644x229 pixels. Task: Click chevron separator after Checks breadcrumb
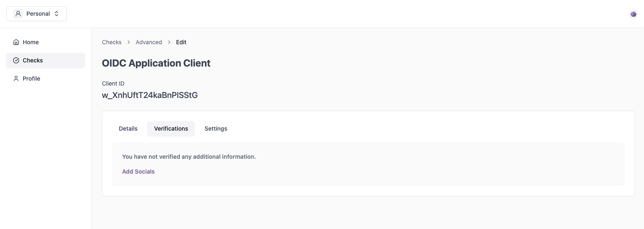pos(129,42)
